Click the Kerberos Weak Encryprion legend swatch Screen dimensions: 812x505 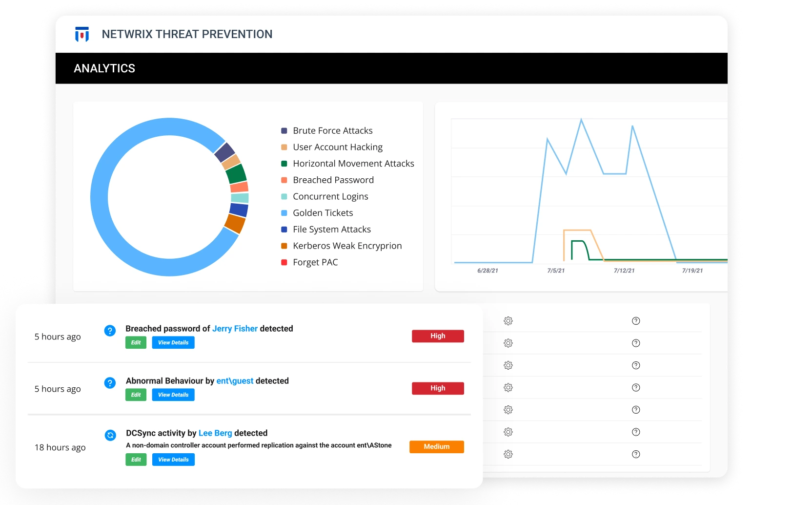284,246
